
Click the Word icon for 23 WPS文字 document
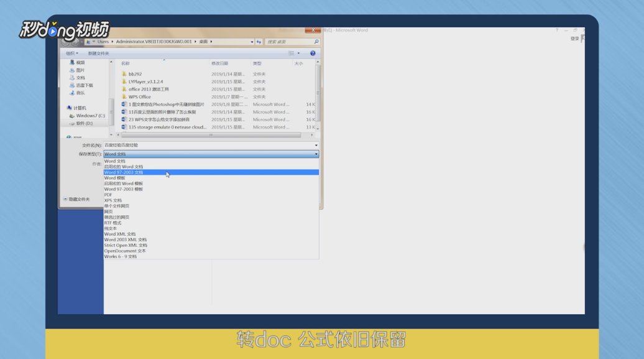(124, 119)
